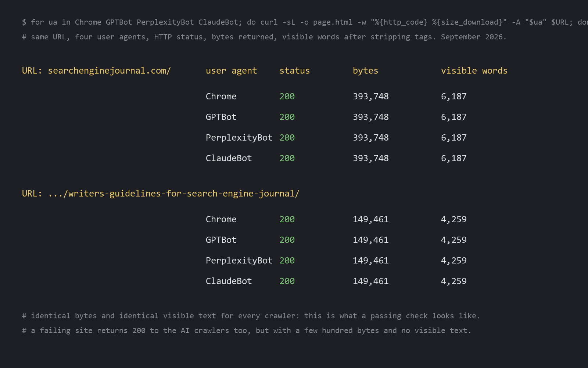This screenshot has width=588, height=368.
Task: Click 6,187 visible words in Chrome row
Action: pyautogui.click(x=454, y=96)
